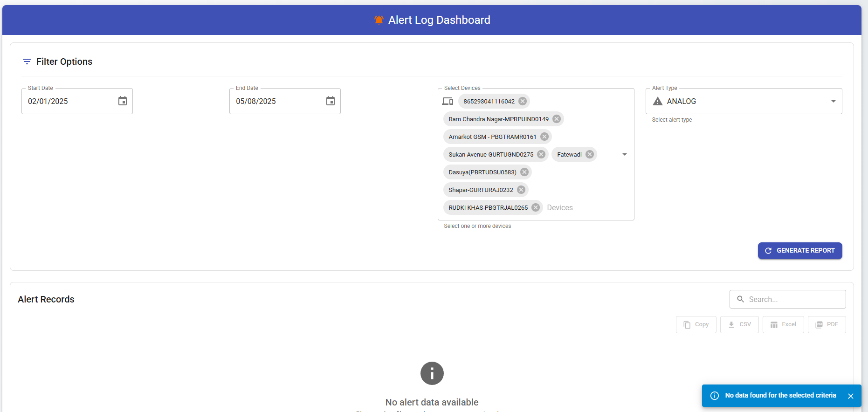Click the Generate Report button

[x=800, y=251]
